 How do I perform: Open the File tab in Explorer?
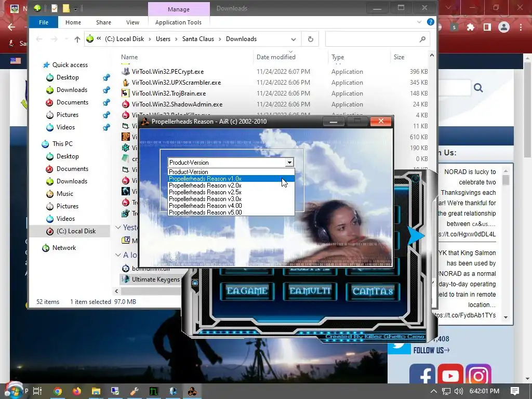point(44,22)
